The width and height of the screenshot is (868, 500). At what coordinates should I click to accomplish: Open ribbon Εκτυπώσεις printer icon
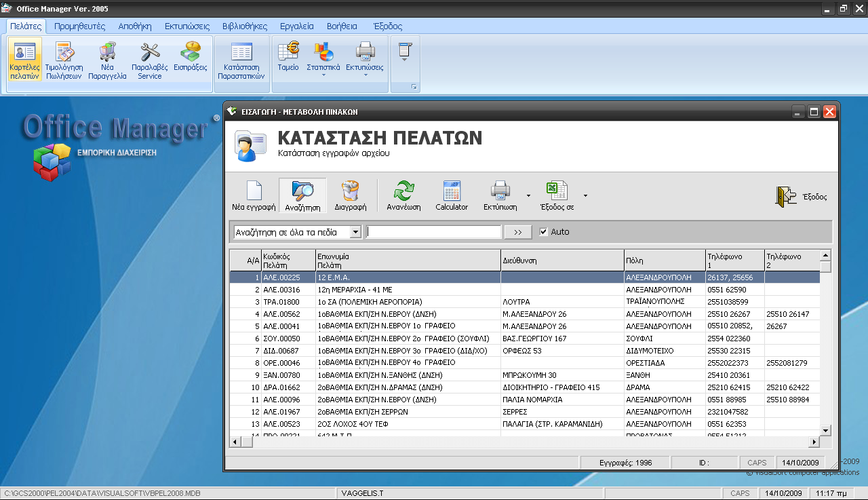[x=365, y=51]
